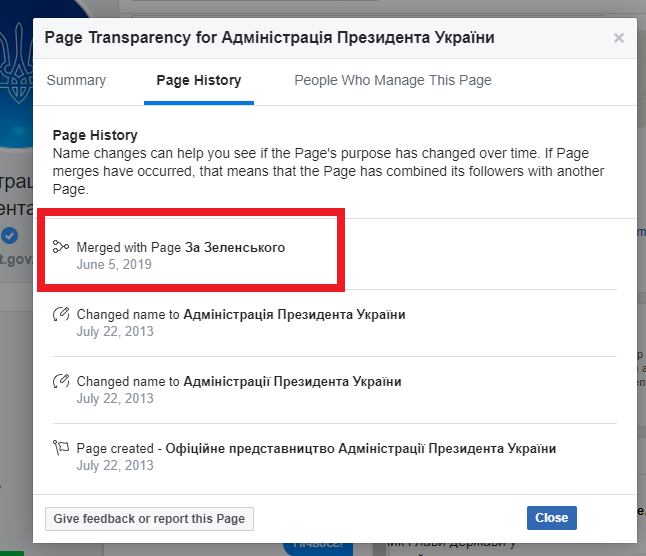Click the merge icon beside 'Merged with Page'
Image resolution: width=646 pixels, height=556 pixels.
tap(61, 247)
